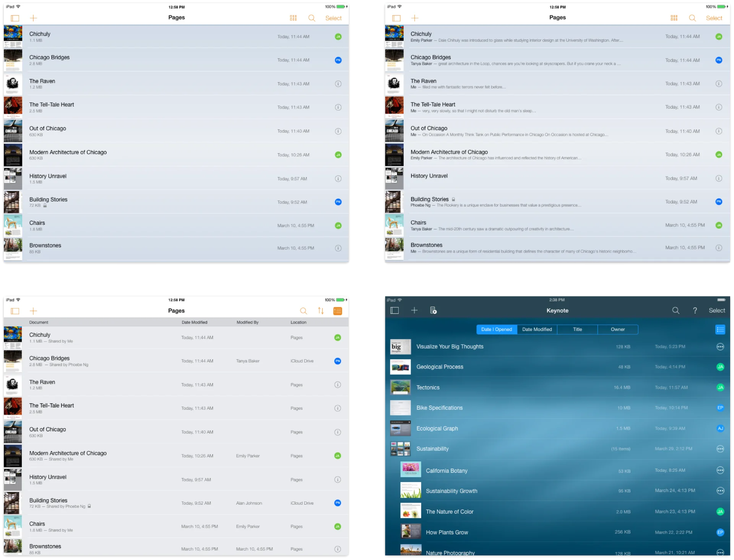Open the Geological Process presentation thumbnail
Screen dimensions: 734x560
point(400,367)
